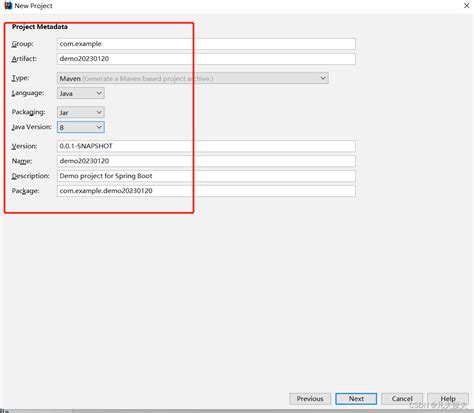Open the Type Maven dropdown
Screen dimensions: 474x413
[x=193, y=78]
